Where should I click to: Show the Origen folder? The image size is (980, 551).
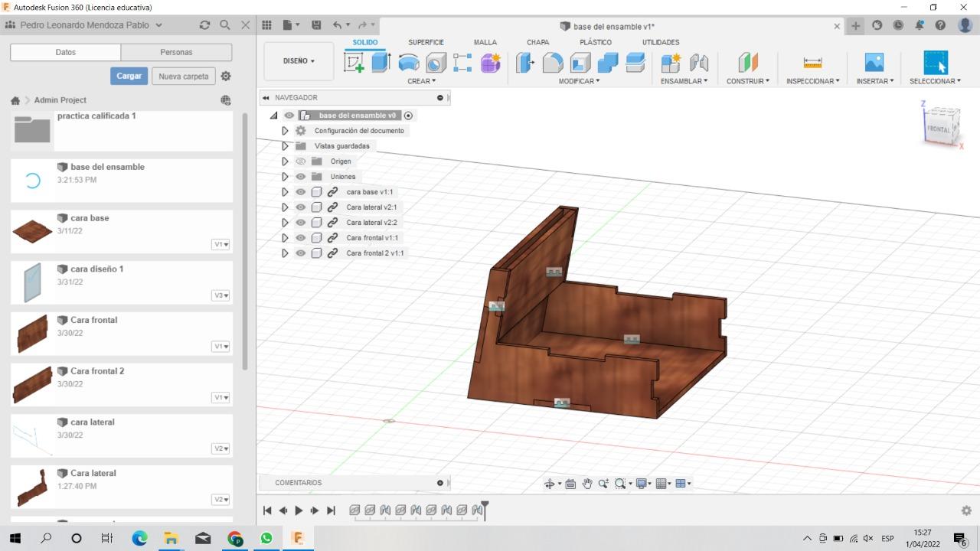[x=301, y=161]
